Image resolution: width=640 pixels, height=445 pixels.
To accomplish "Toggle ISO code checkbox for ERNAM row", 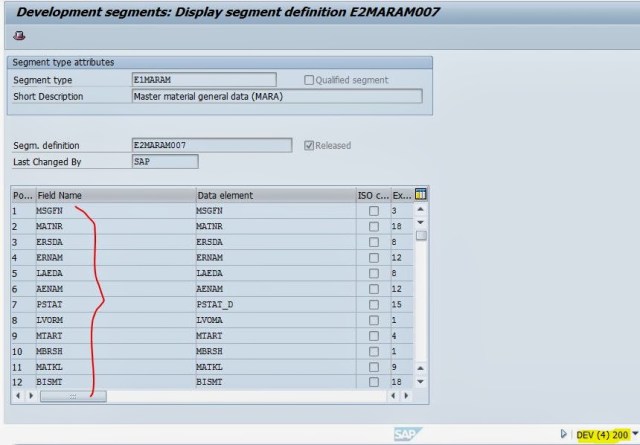I will 373,258.
